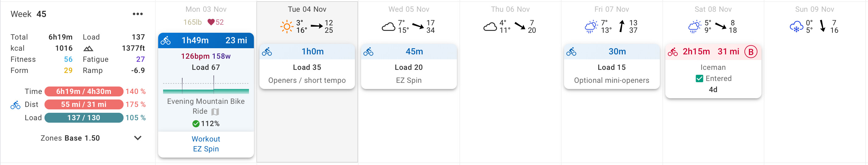868x165 pixels.
Task: Open the Openers / short tempo workout
Action: [307, 80]
